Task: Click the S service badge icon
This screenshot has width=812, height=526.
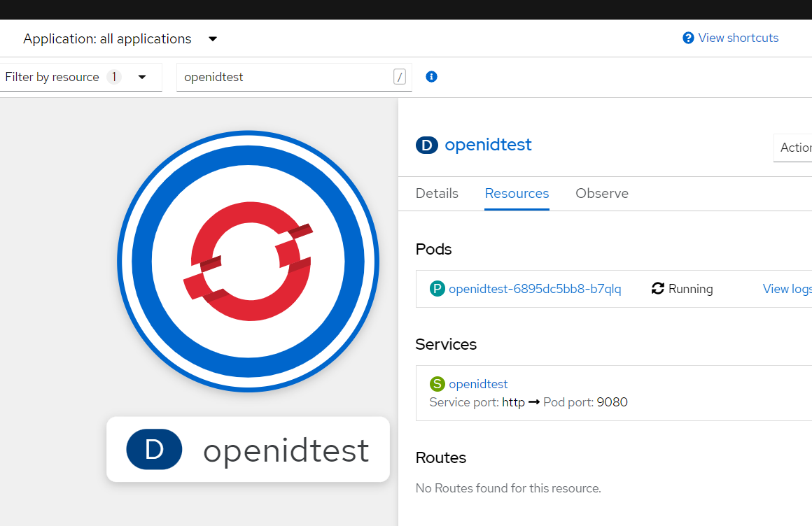Action: [437, 384]
